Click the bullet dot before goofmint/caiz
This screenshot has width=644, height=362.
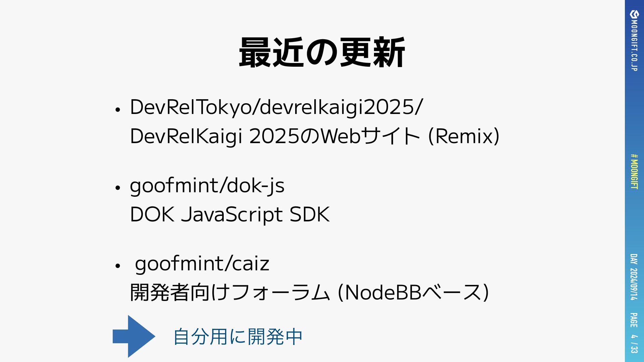click(x=117, y=266)
